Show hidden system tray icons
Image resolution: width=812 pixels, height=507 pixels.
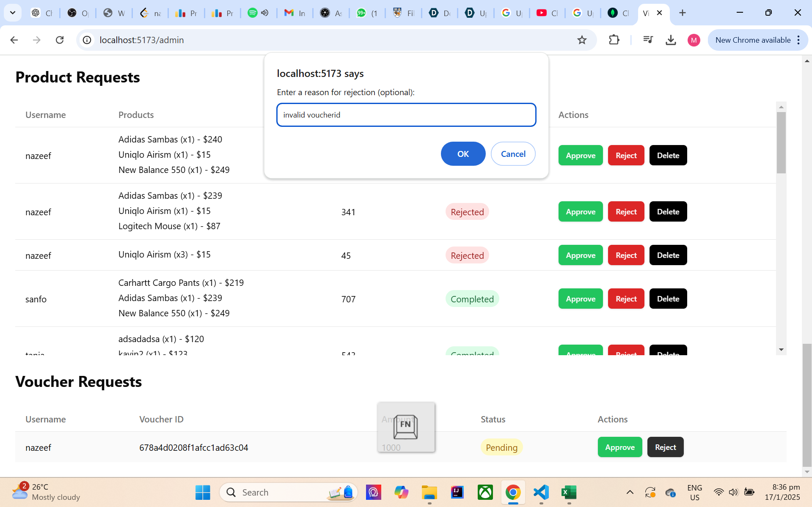(630, 492)
